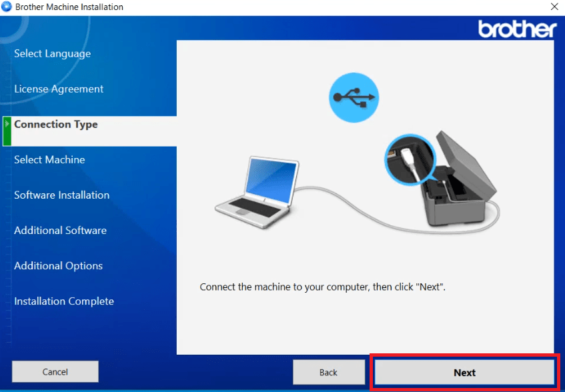Go back with the Back button
Screen dimensions: 565x392
point(329,372)
